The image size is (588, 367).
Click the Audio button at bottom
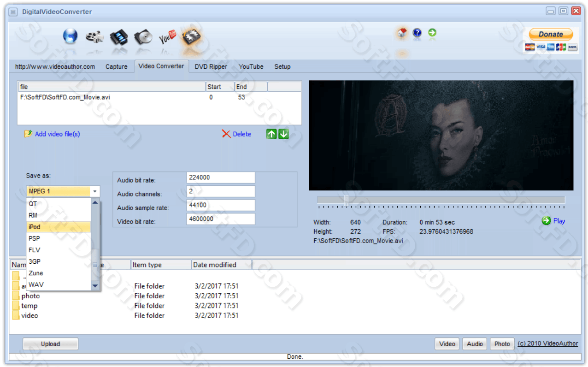tap(475, 343)
